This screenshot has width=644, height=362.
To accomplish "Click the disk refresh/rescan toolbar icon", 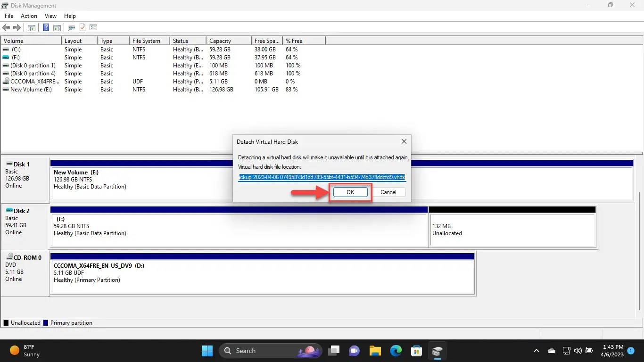I will 72,28.
